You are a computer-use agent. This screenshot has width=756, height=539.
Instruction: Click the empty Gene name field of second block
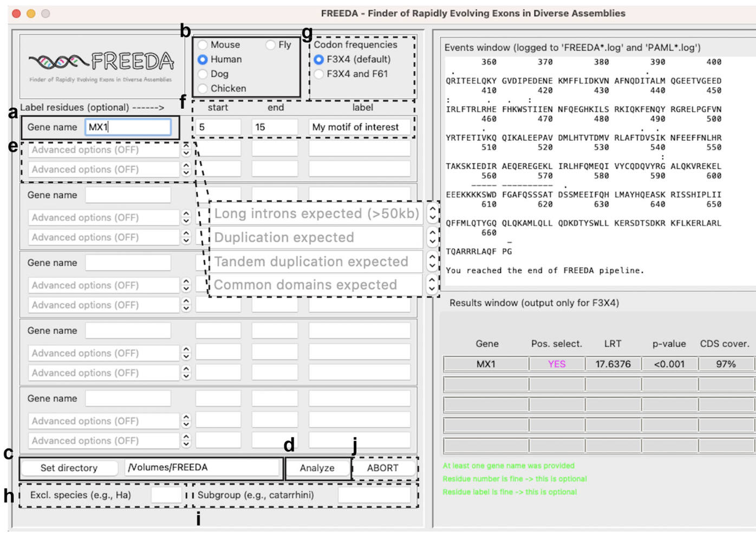point(128,195)
